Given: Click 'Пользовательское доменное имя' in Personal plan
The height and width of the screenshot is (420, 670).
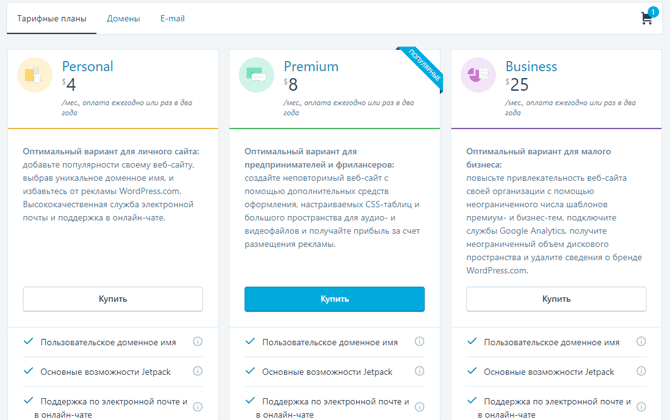Looking at the screenshot, I should [x=108, y=342].
